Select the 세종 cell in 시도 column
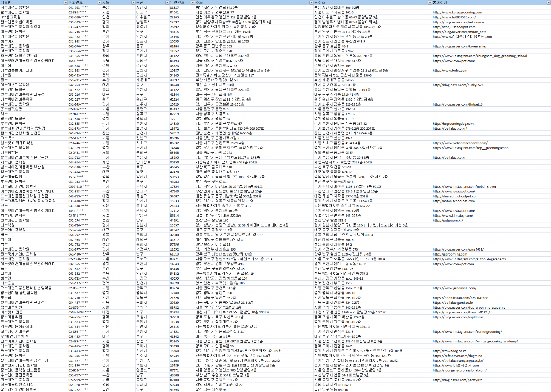This screenshot has height=392, width=551. tap(106, 162)
